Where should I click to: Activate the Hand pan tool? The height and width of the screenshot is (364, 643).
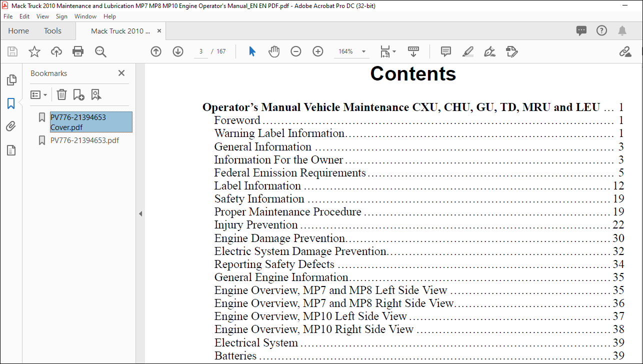[274, 51]
